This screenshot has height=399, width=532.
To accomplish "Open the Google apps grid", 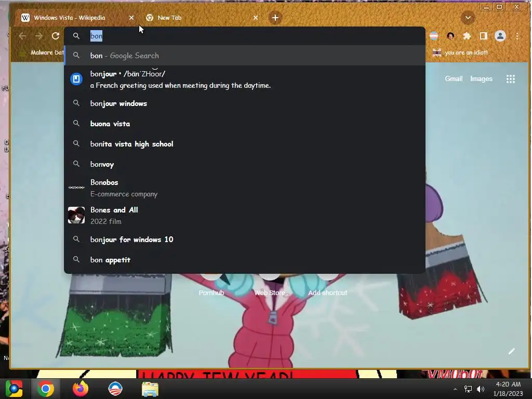I will [x=511, y=79].
